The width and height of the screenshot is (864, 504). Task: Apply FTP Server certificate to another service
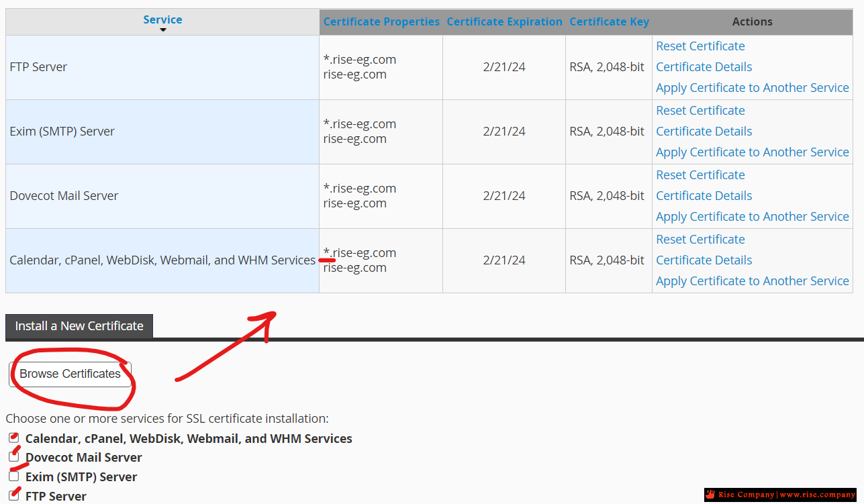tap(752, 88)
